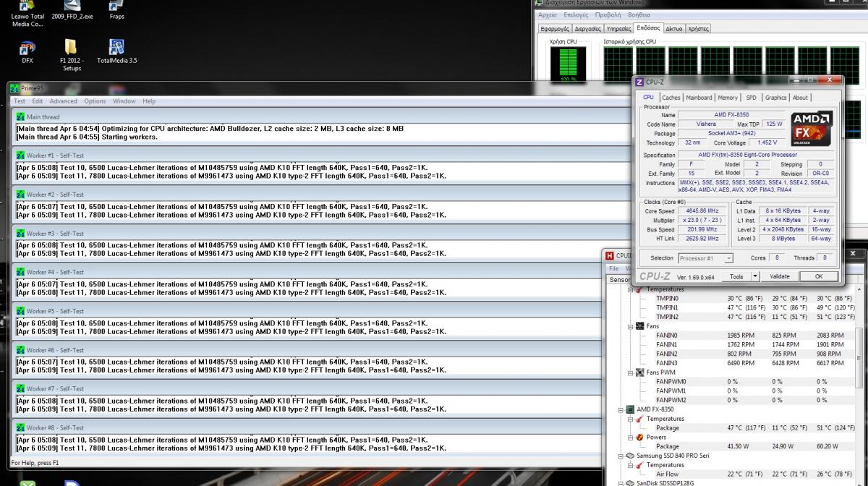This screenshot has width=868, height=486.
Task: Click the chip icon beside AMD FX-8350
Action: pyautogui.click(x=630, y=409)
